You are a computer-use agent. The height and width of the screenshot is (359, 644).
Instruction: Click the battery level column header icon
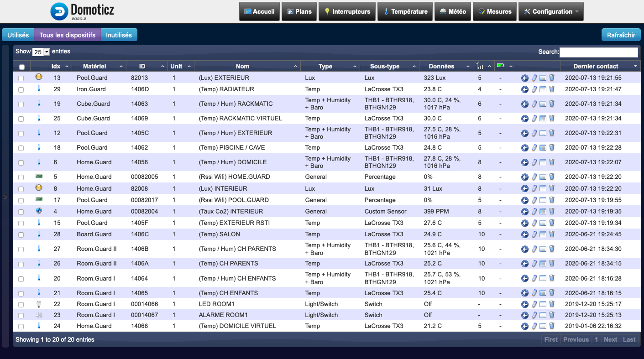pos(501,66)
